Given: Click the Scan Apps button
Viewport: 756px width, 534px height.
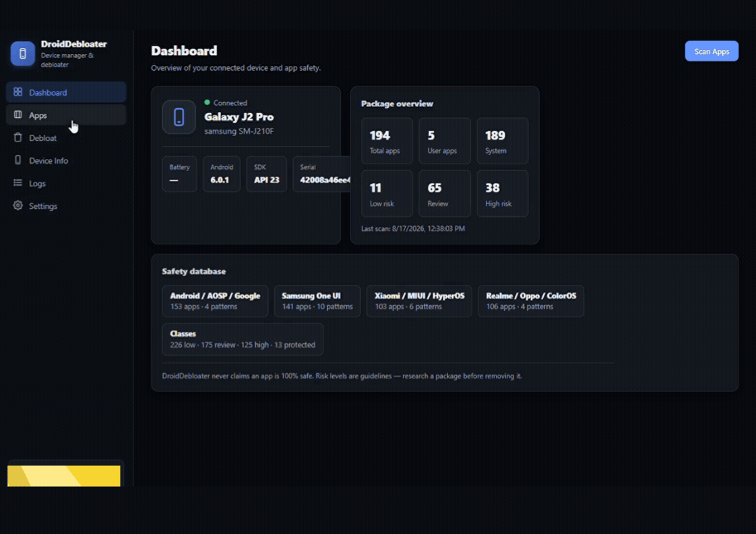Looking at the screenshot, I should [x=712, y=51].
